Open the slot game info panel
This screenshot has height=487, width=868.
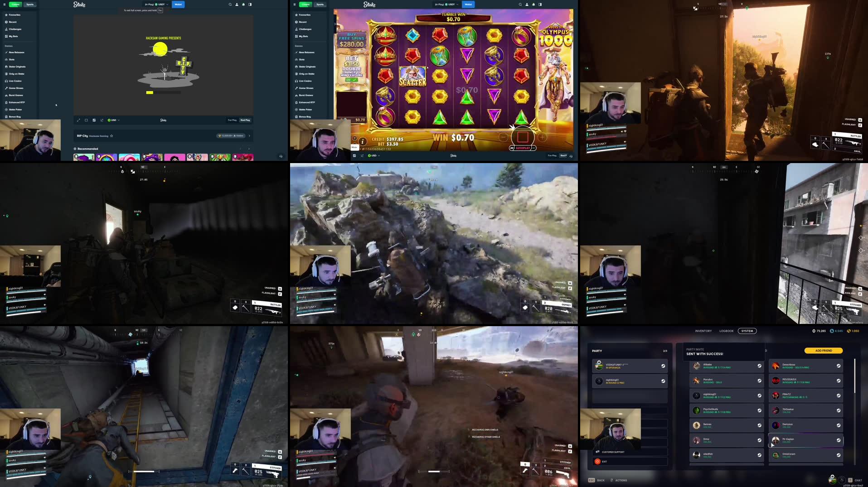(362, 141)
